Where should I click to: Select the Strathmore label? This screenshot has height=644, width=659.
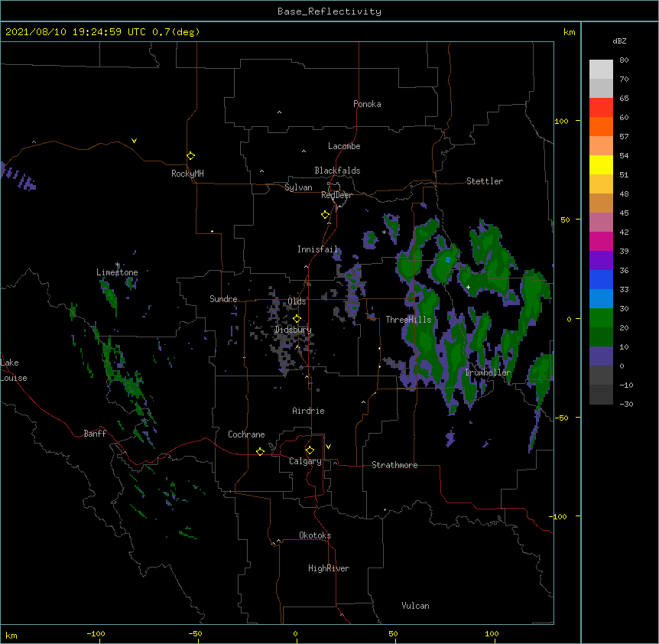[394, 465]
